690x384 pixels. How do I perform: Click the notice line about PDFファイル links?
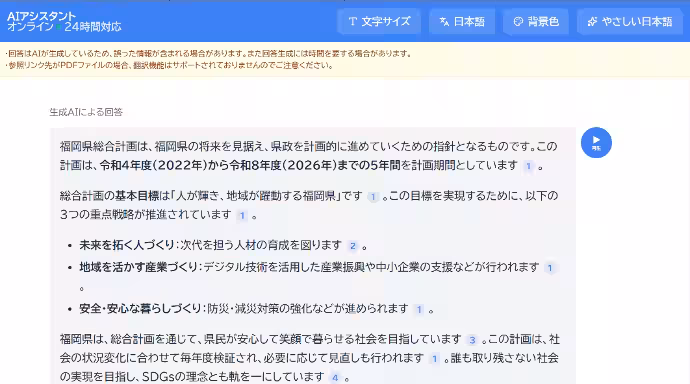click(x=169, y=66)
